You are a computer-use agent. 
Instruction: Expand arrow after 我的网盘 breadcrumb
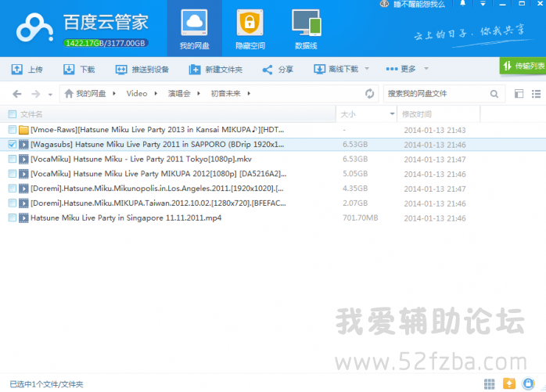pos(114,93)
